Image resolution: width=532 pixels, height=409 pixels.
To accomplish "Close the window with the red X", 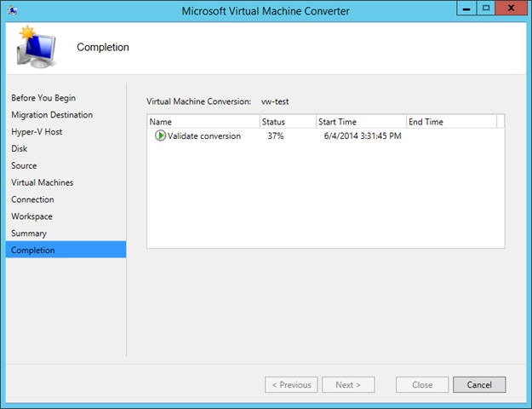I will 511,9.
